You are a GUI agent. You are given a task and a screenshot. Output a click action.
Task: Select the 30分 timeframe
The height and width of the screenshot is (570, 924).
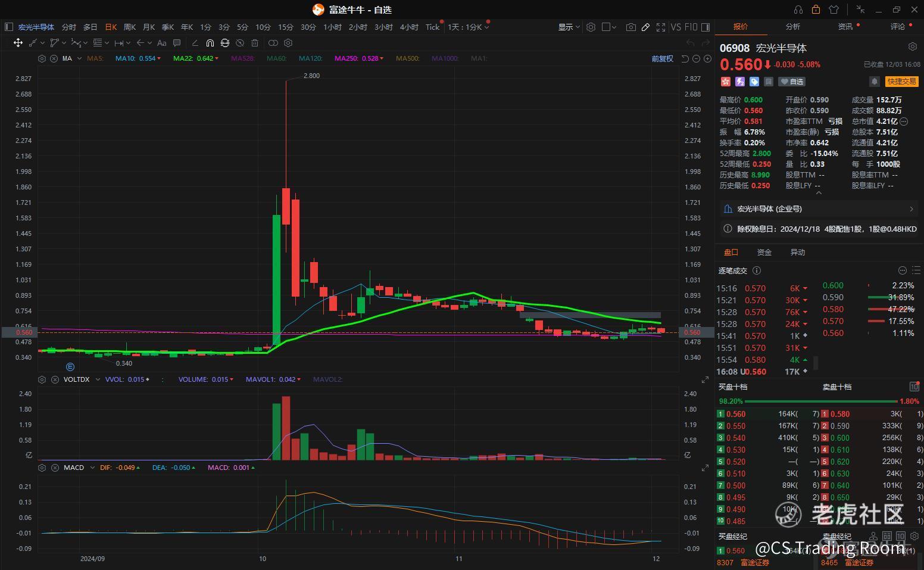pyautogui.click(x=308, y=27)
